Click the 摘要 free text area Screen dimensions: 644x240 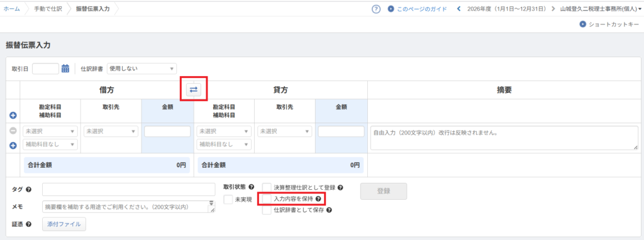505,138
